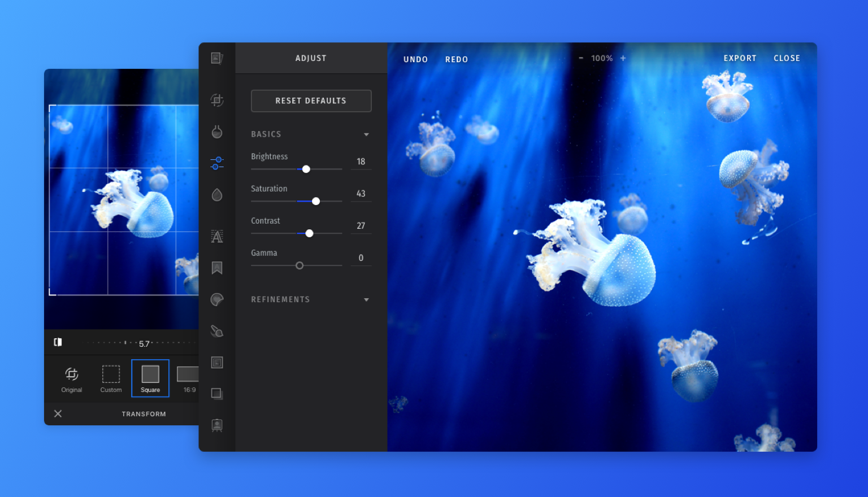Select the 16:9 crop preset

coord(188,378)
